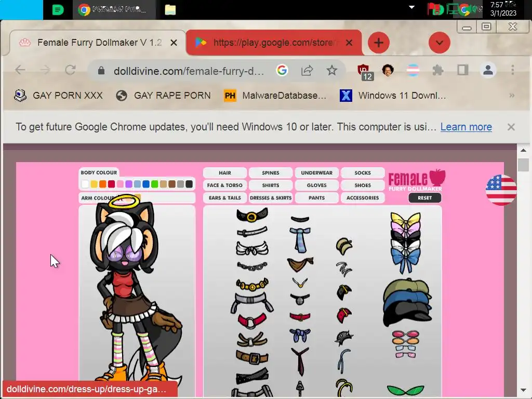Open uBlock Origin extension showing 12
Image resolution: width=532 pixels, height=399 pixels.
click(x=365, y=72)
